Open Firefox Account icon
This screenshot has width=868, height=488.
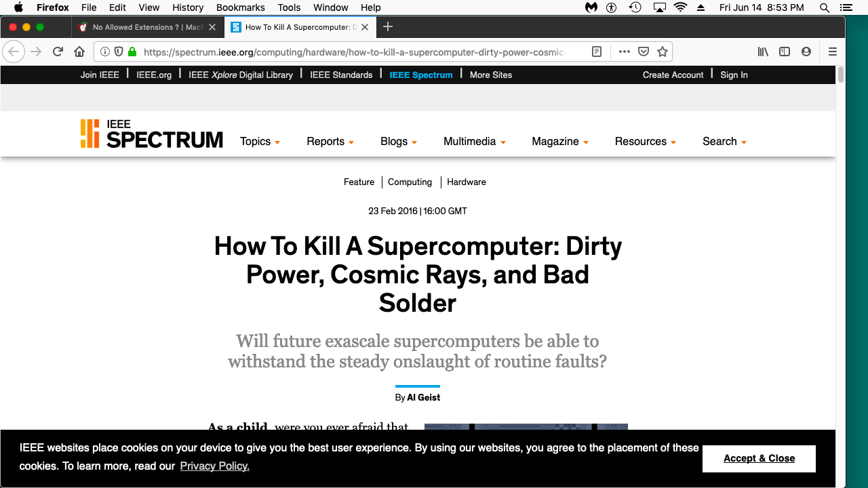click(806, 52)
